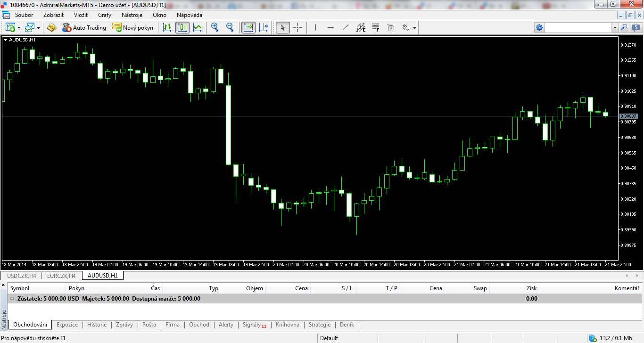Open the Historie tab

pos(97,325)
